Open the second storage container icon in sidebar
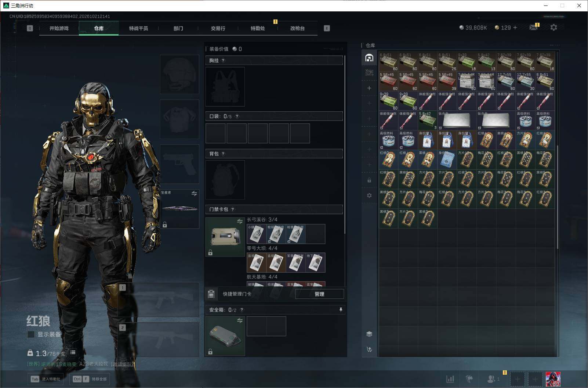 pyautogui.click(x=369, y=73)
